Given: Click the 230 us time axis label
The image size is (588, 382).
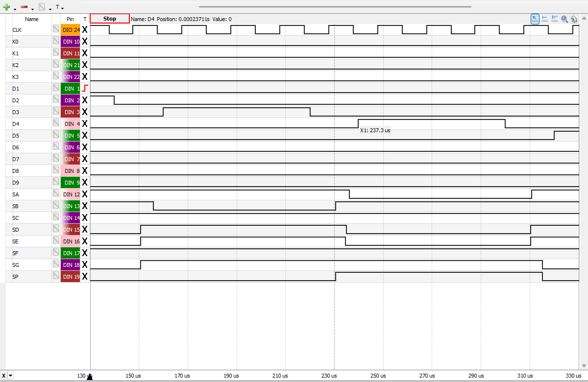Looking at the screenshot, I should 329,376.
